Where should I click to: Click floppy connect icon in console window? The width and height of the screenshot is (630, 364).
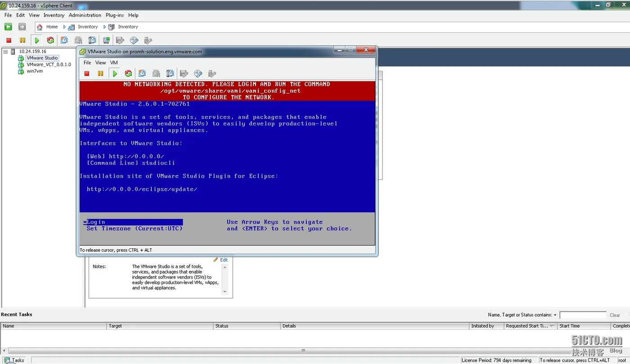pos(184,73)
